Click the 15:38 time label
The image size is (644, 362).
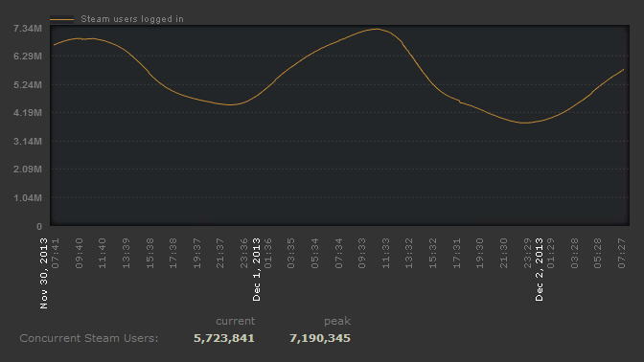(149, 253)
